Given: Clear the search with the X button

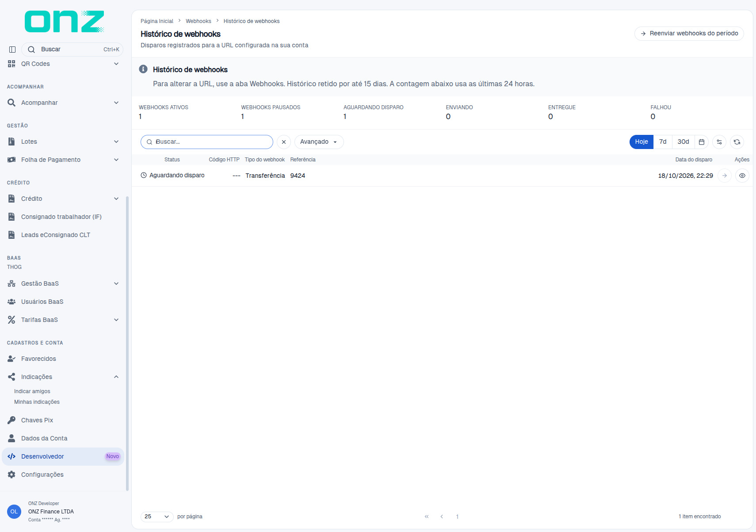Looking at the screenshot, I should pyautogui.click(x=284, y=142).
